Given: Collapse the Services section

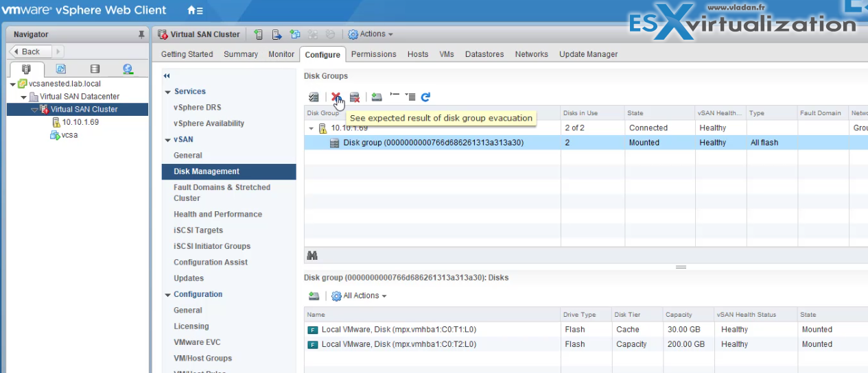Looking at the screenshot, I should pos(167,92).
